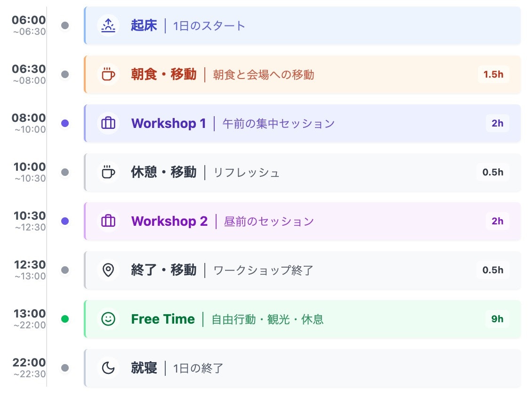
Task: Click the 1.5h duration badge
Action: pyautogui.click(x=493, y=75)
